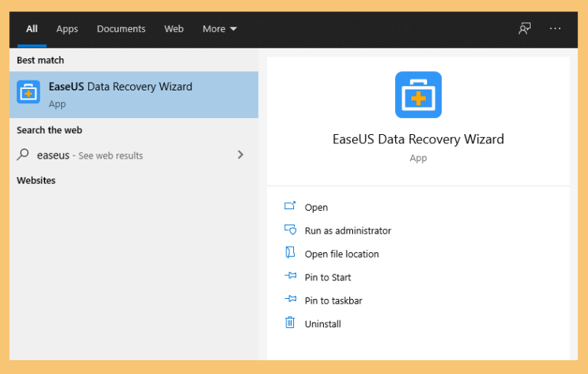This screenshot has width=588, height=374.
Task: Select EaseUS Data Recovery Wizard best match
Action: coord(134,94)
